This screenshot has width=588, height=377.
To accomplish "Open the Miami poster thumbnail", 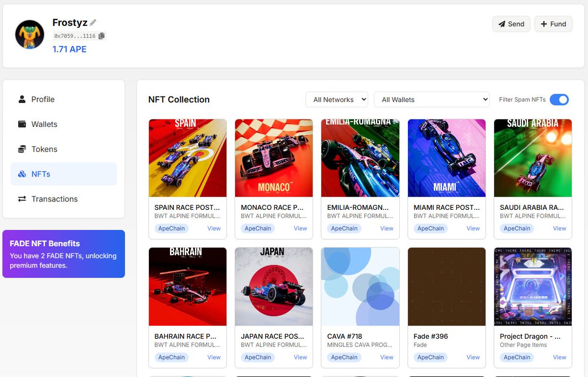I will click(447, 158).
